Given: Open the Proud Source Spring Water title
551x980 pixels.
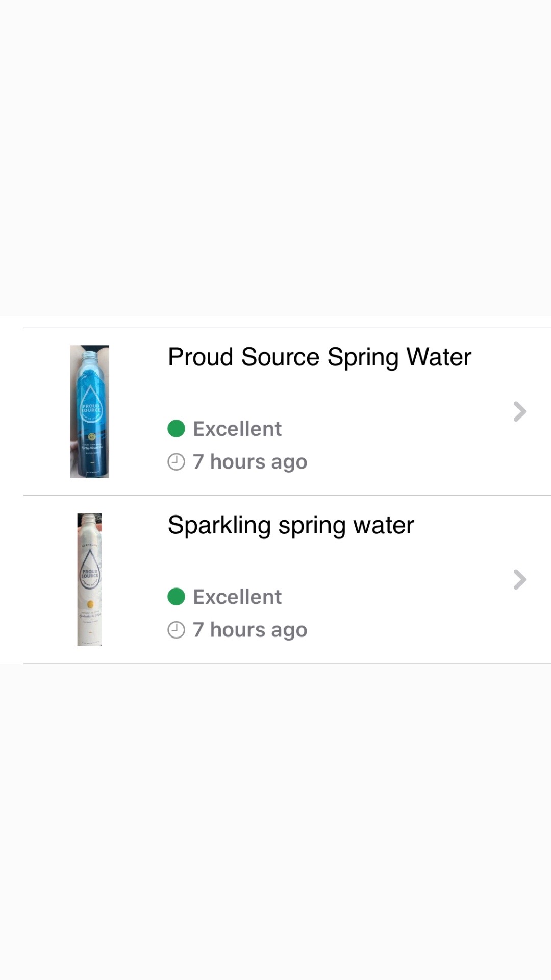Looking at the screenshot, I should point(319,357).
